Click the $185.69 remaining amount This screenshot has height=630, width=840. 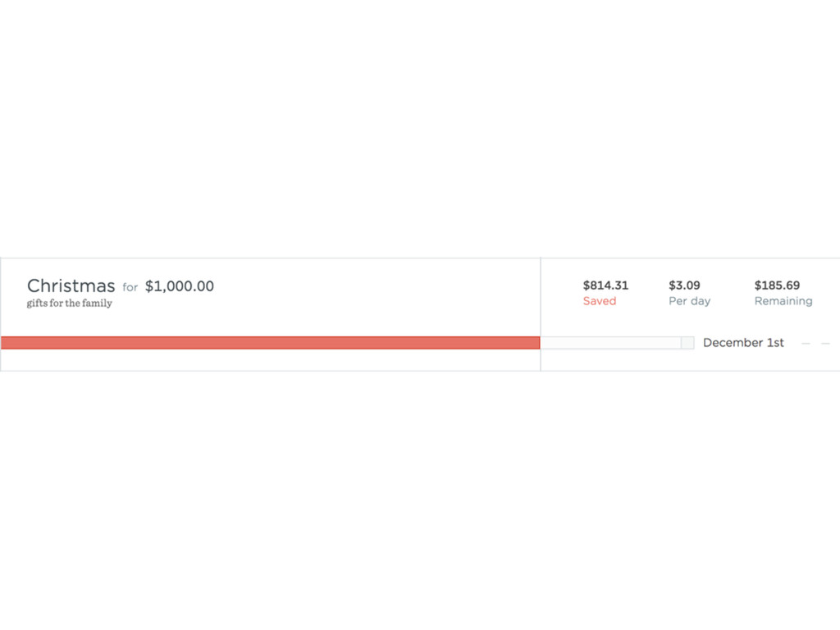point(778,285)
